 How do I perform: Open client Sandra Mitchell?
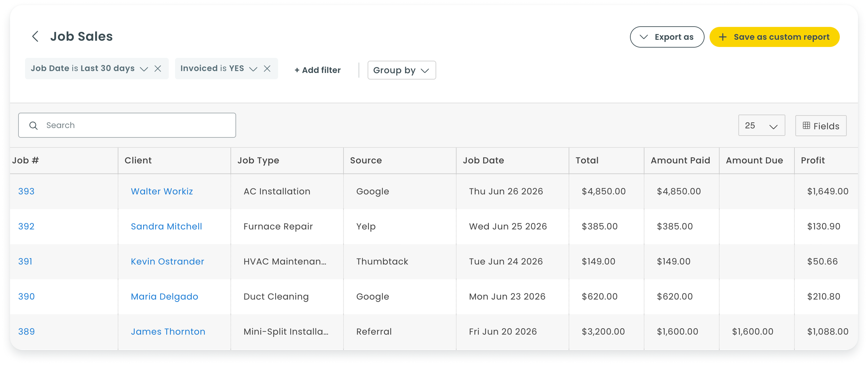pos(167,226)
